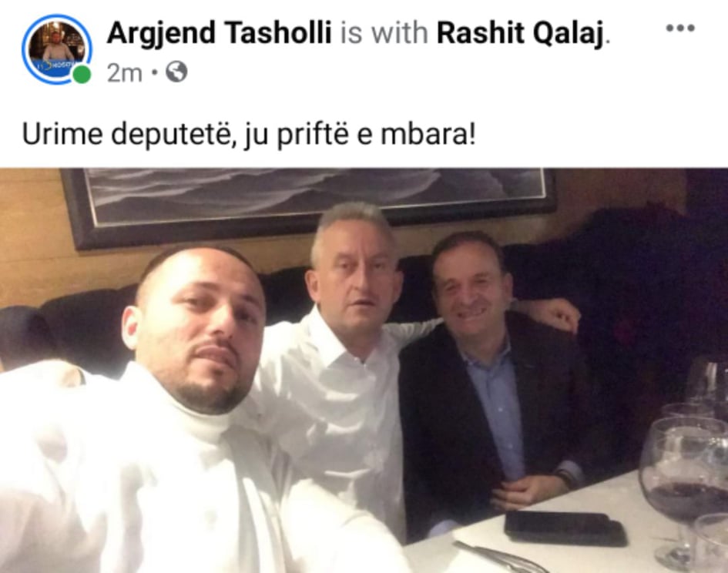Open the posted selfie photo
Viewport: 728px width, 573px height.
364,370
